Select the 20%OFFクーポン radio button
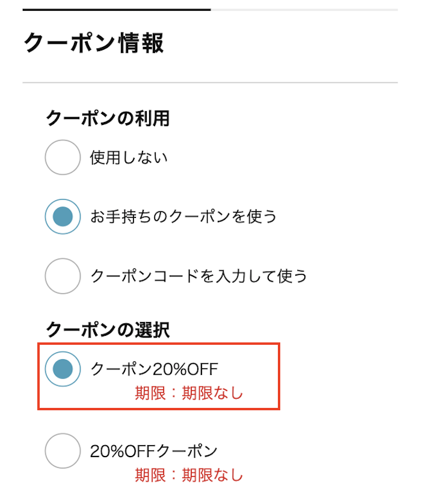 pyautogui.click(x=63, y=451)
